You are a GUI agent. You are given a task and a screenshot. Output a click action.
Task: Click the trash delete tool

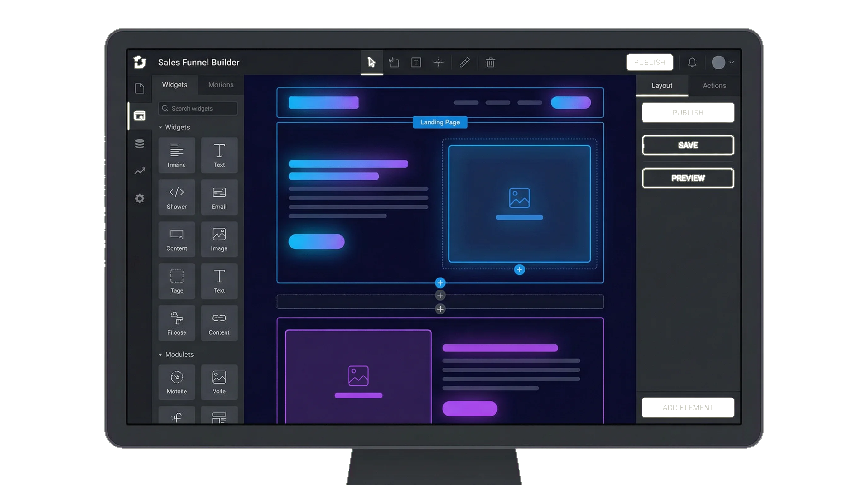click(490, 63)
